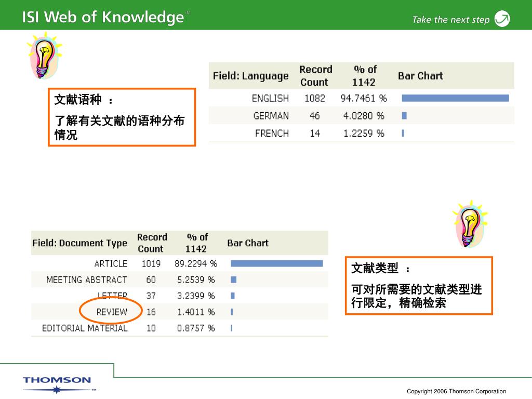
Task: Click the text '可对所需要的文献类型进行限定，精确检索'
Action: point(416,296)
